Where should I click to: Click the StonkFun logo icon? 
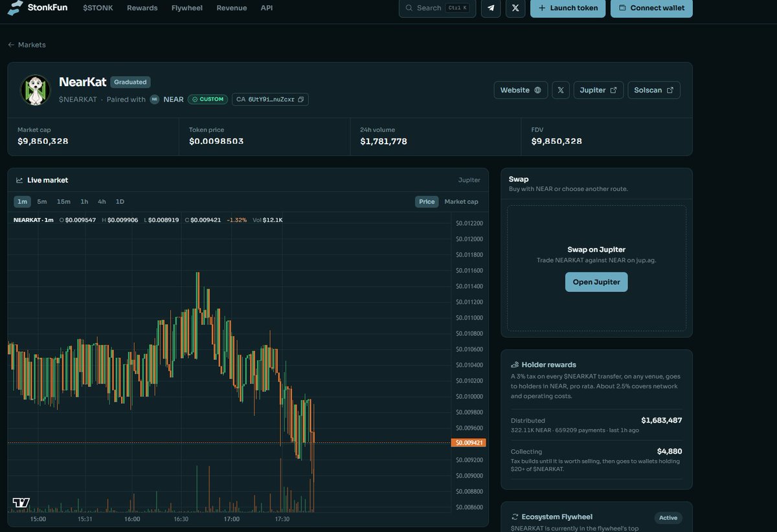(x=16, y=7)
